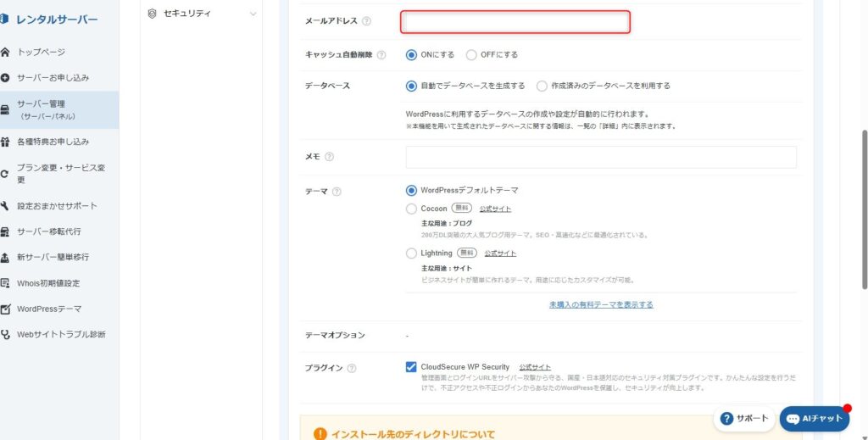The image size is (868, 440).
Task: Click the help icon next to テーマ
Action: click(337, 192)
